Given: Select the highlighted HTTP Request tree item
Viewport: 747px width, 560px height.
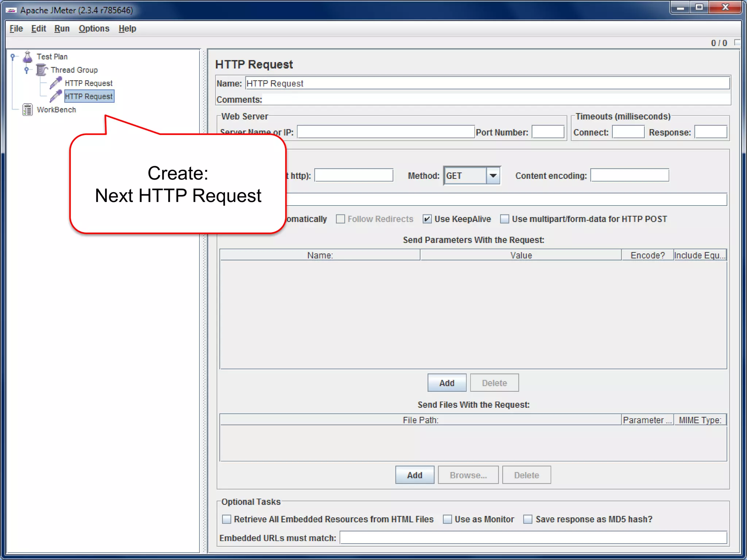Looking at the screenshot, I should tap(89, 96).
